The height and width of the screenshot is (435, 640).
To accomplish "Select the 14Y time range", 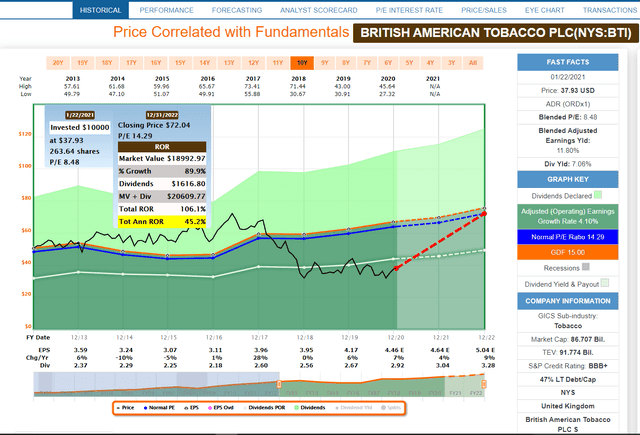I will 205,63.
